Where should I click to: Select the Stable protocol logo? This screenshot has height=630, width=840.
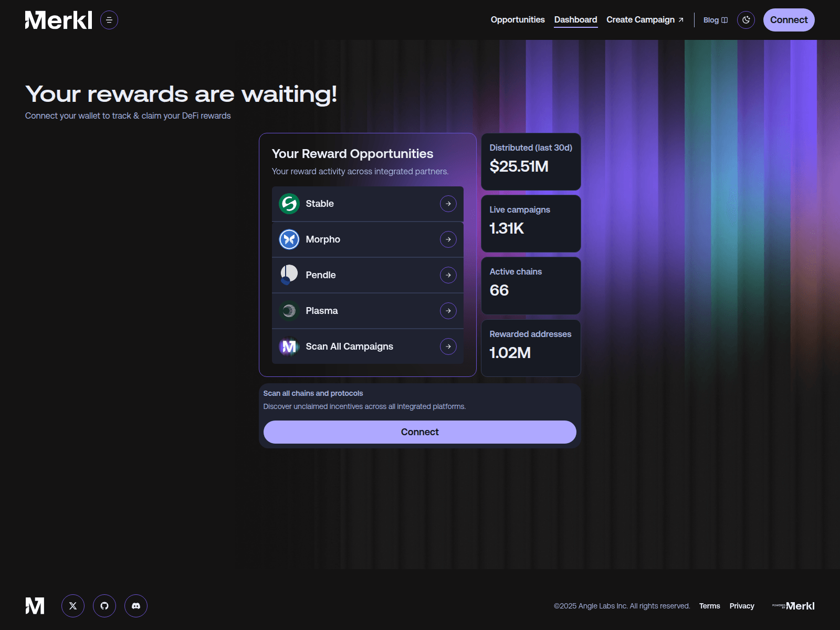[x=288, y=204]
